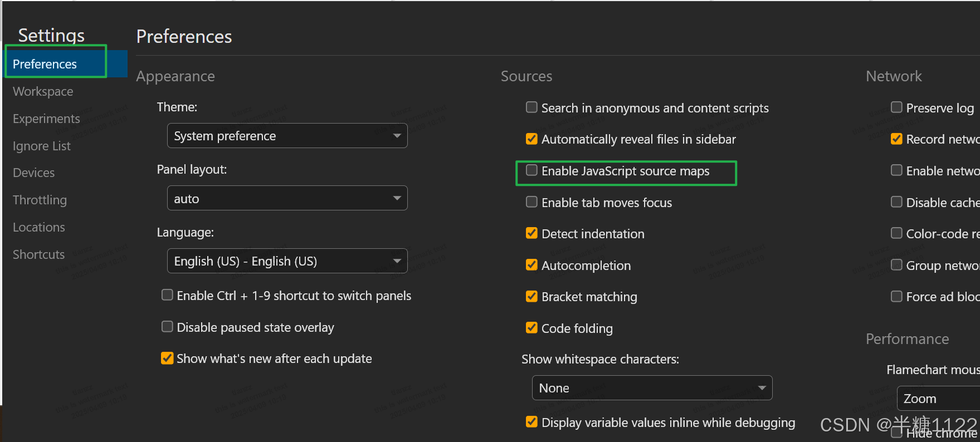Switch to the Workspace settings tab
The width and height of the screenshot is (980, 442).
click(x=43, y=91)
